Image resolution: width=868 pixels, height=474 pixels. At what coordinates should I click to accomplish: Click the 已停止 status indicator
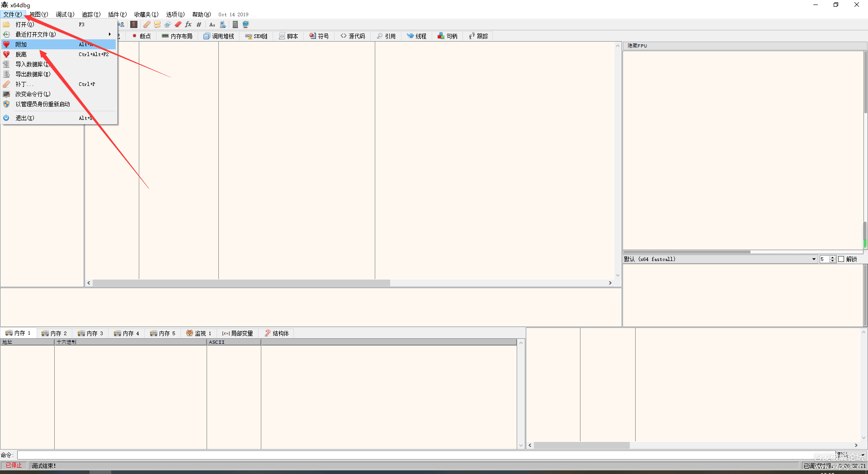[x=14, y=465]
